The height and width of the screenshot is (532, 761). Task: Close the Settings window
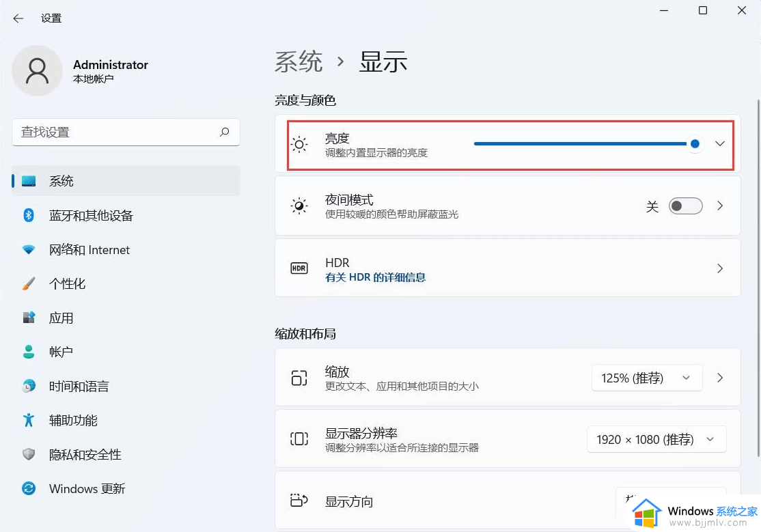click(x=742, y=10)
